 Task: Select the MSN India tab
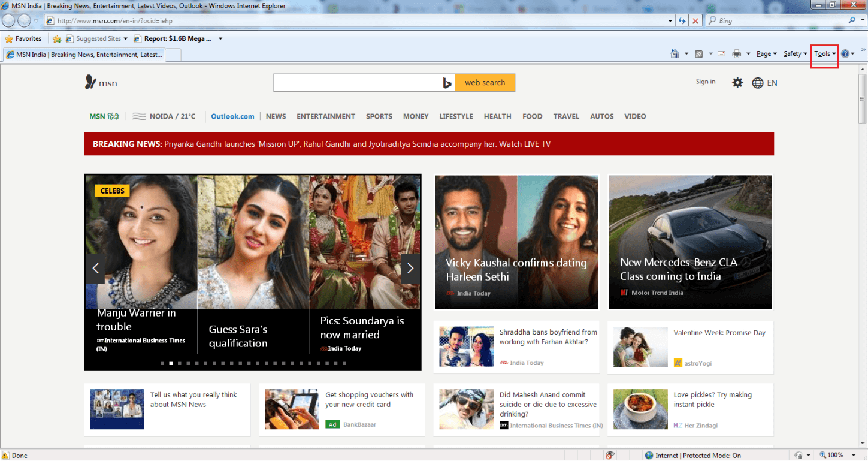(x=84, y=55)
